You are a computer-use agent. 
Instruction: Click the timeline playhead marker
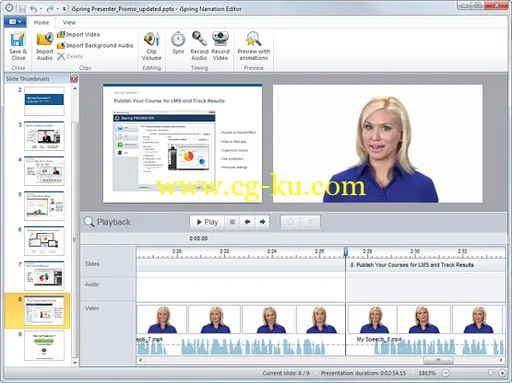click(x=346, y=252)
